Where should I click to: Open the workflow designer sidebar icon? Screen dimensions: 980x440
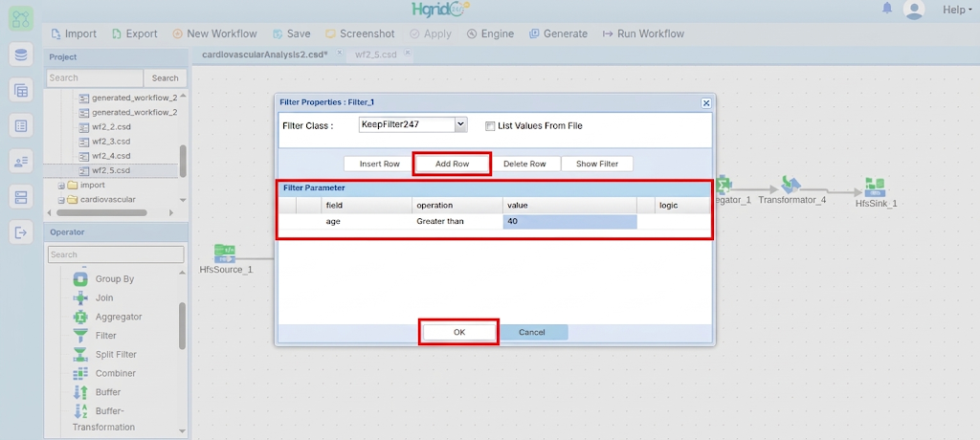(x=21, y=19)
